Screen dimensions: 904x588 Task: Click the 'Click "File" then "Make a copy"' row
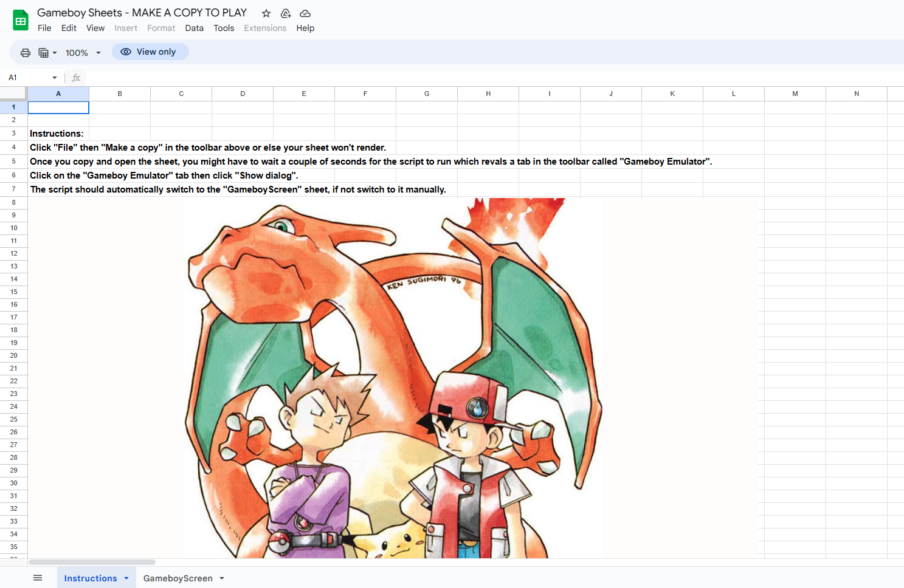(208, 148)
